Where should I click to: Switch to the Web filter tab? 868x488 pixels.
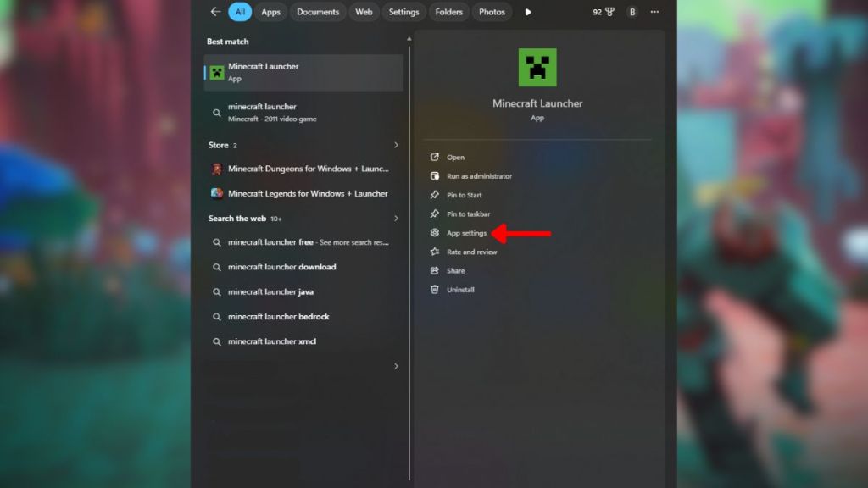[364, 12]
